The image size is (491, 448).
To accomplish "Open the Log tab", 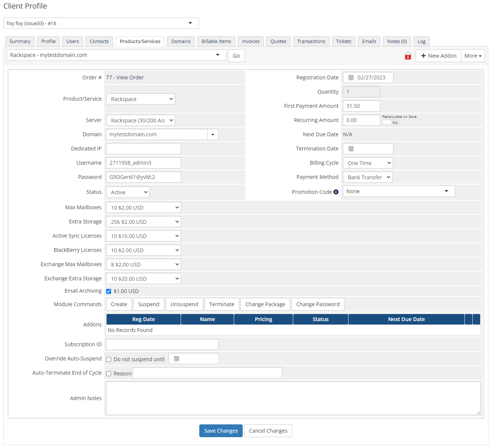I will point(421,41).
